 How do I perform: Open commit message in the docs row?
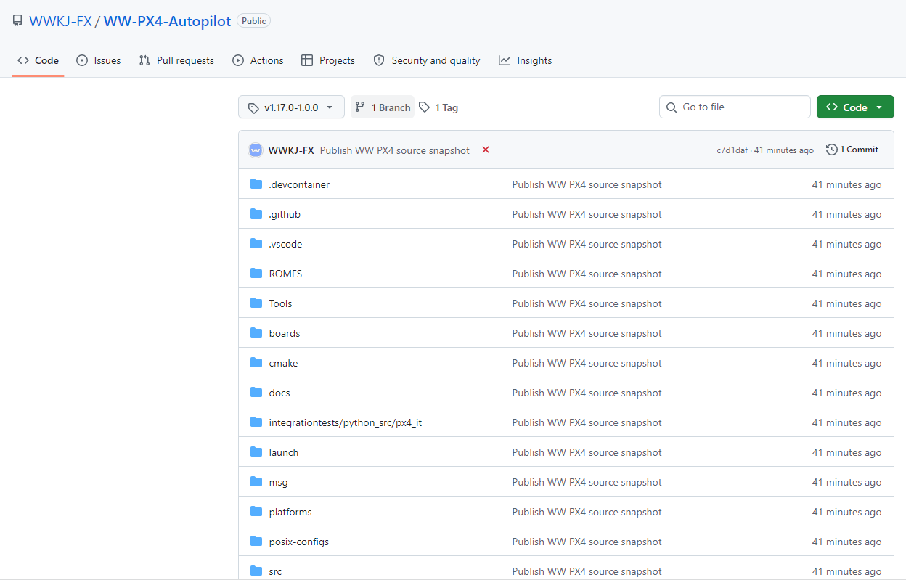coord(587,393)
